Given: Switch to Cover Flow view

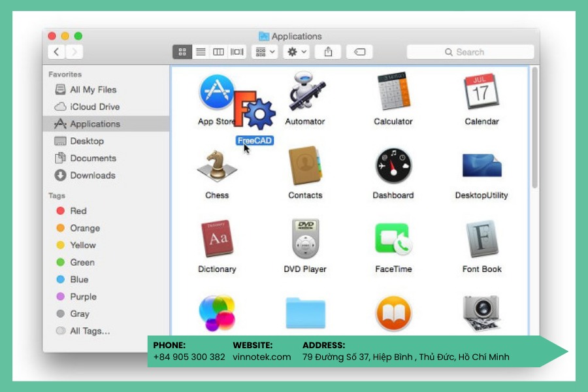Looking at the screenshot, I should 237,52.
